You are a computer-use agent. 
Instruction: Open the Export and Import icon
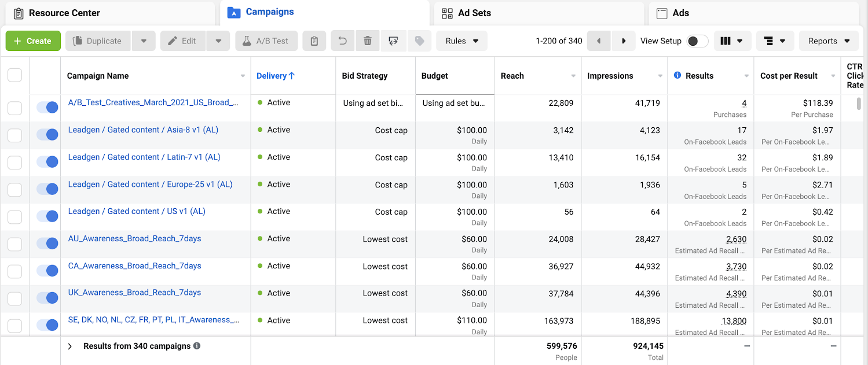pos(393,40)
